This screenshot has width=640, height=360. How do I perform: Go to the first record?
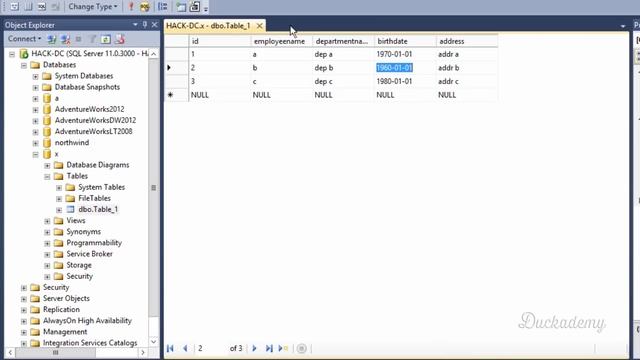click(x=170, y=349)
